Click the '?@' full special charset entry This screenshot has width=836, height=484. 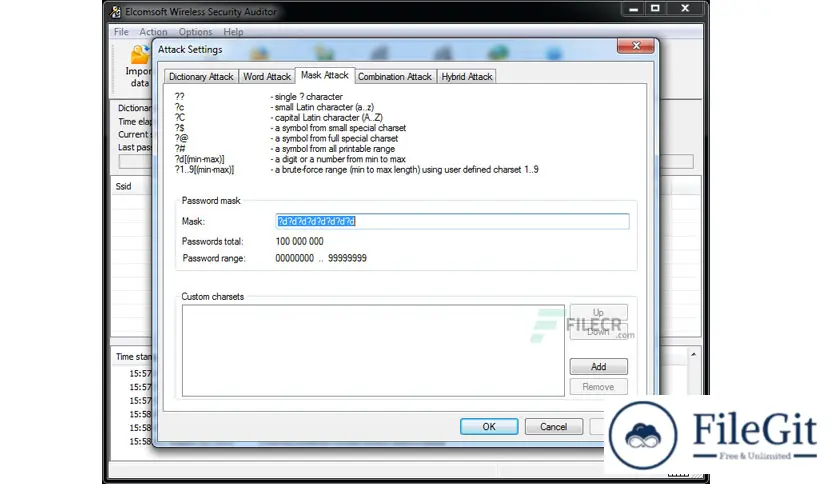pos(181,138)
